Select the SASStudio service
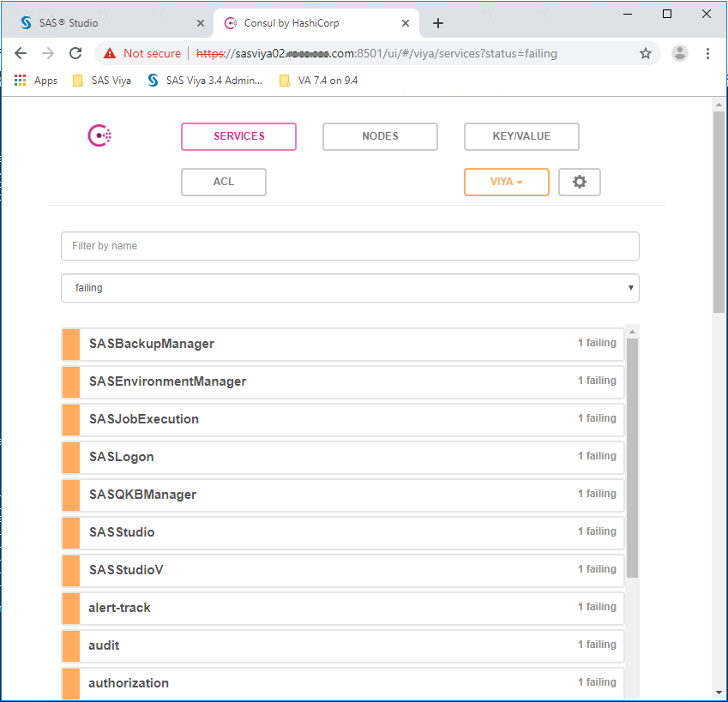728x702 pixels. click(x=343, y=532)
